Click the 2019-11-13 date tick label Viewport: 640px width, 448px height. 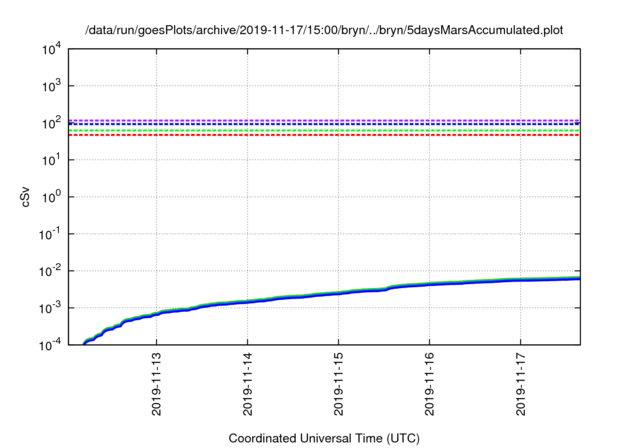(x=156, y=384)
